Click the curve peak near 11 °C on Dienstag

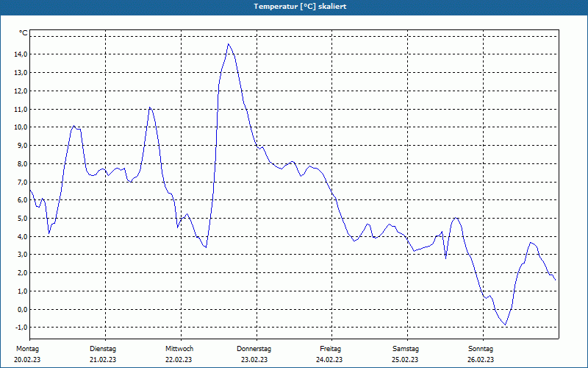pos(149,107)
